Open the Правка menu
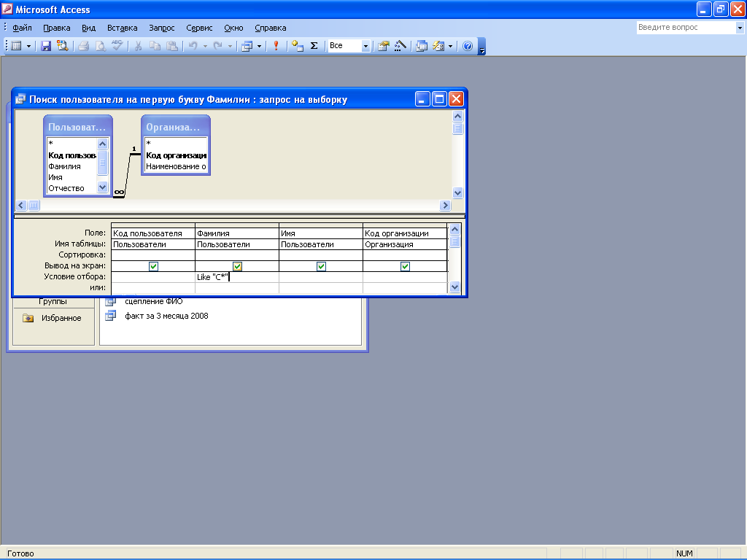The image size is (747, 560). coord(57,28)
